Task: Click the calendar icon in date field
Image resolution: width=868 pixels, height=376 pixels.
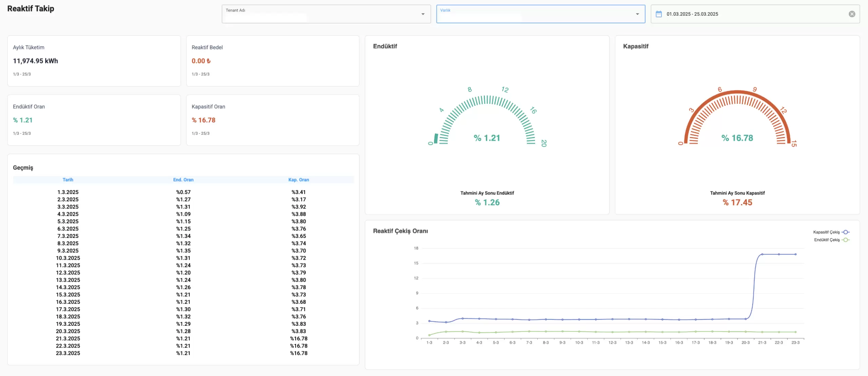Action: point(658,14)
